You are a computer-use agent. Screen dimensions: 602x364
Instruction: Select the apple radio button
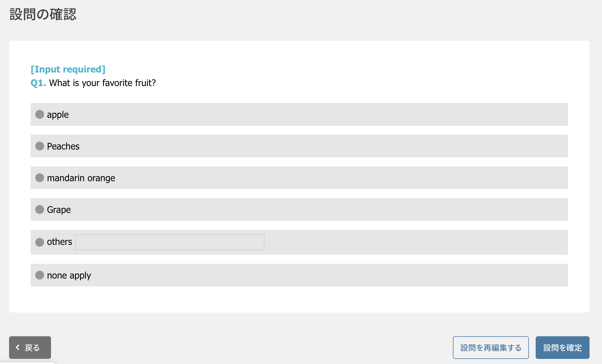tap(40, 114)
